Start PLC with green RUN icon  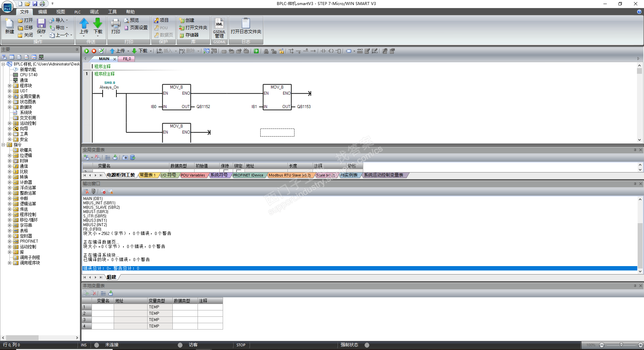87,51
